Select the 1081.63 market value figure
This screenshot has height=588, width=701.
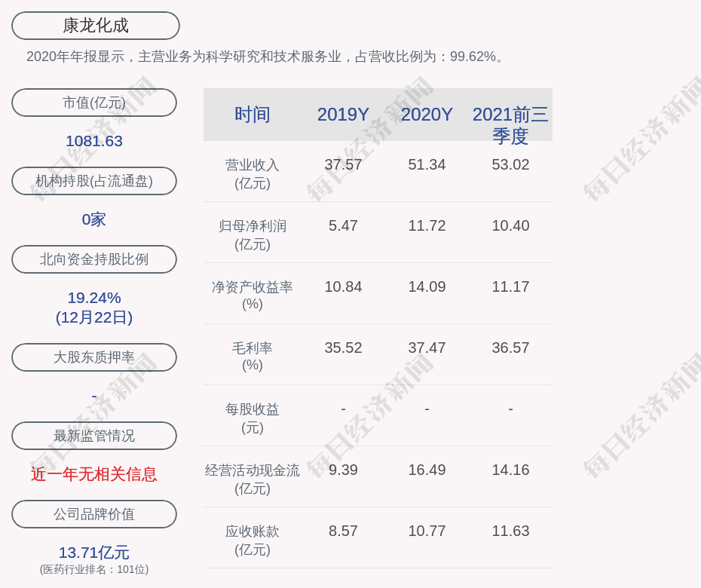coord(94,141)
